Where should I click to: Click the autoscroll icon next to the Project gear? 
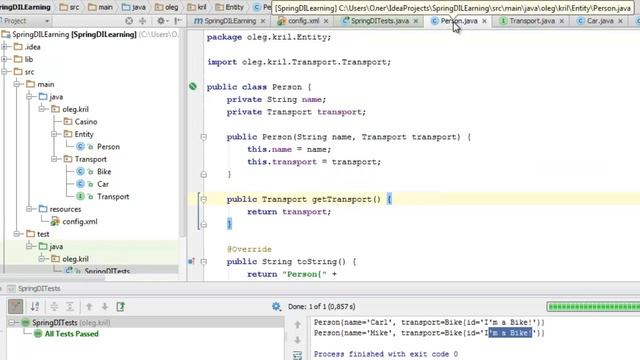coord(142,20)
